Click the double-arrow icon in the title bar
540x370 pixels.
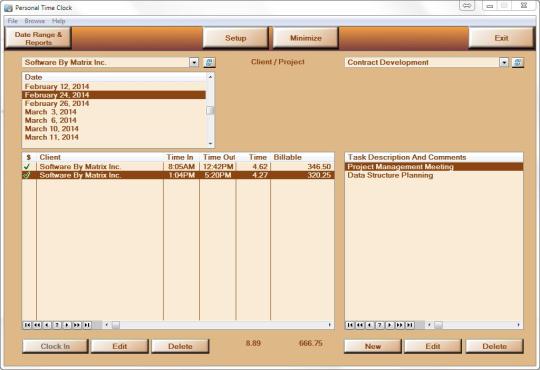(x=467, y=6)
